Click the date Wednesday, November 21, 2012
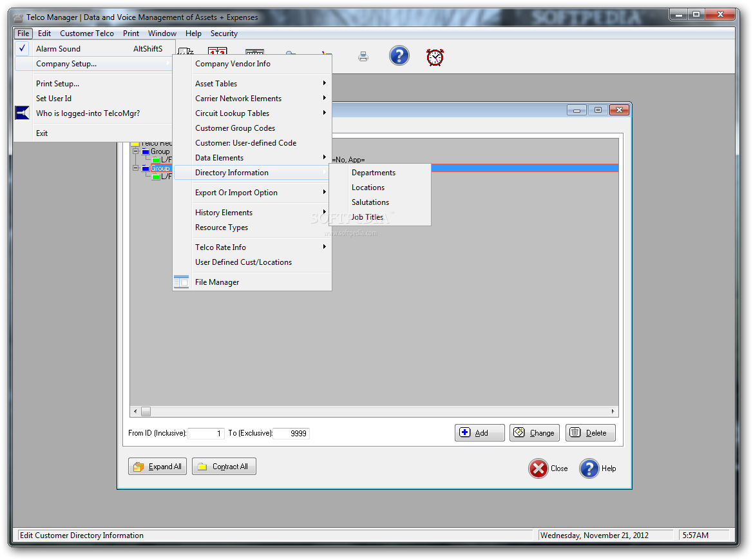Screen dimensions: 753x560 pos(595,535)
